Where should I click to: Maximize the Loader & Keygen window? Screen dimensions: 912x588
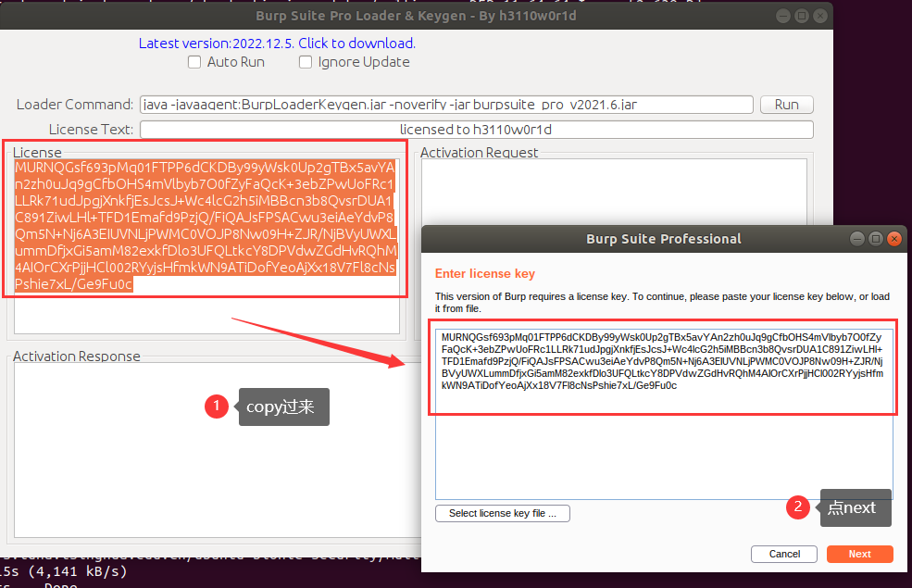point(802,16)
